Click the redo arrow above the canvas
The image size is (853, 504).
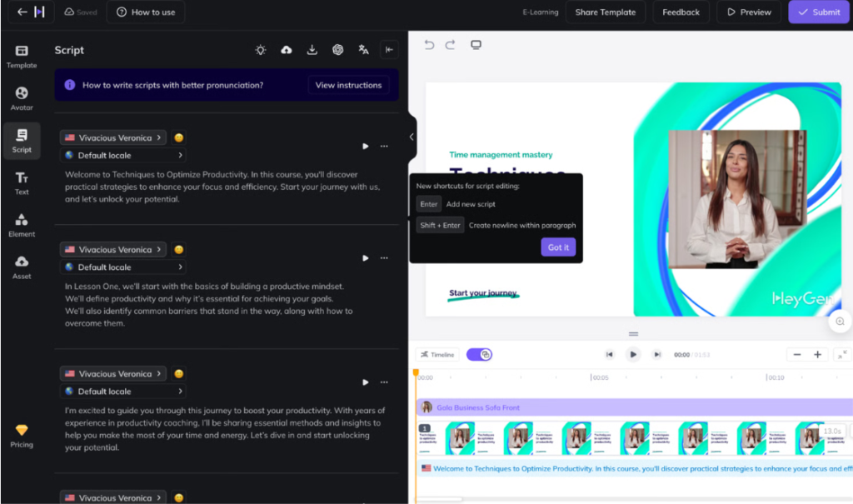click(x=451, y=45)
